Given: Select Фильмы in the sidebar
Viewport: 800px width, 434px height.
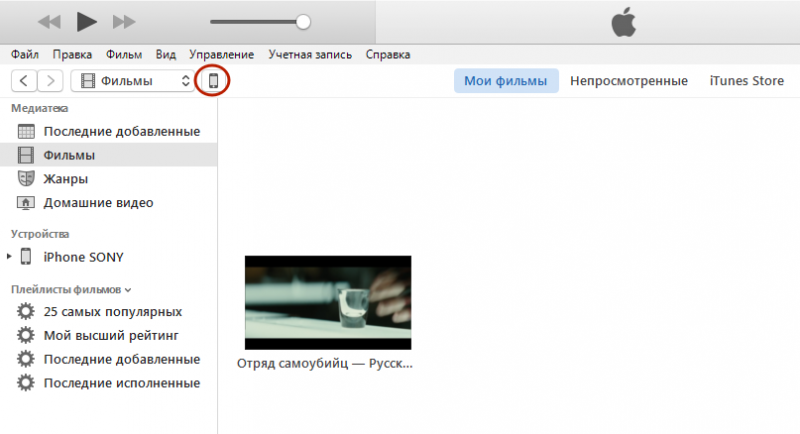Looking at the screenshot, I should tap(108, 155).
